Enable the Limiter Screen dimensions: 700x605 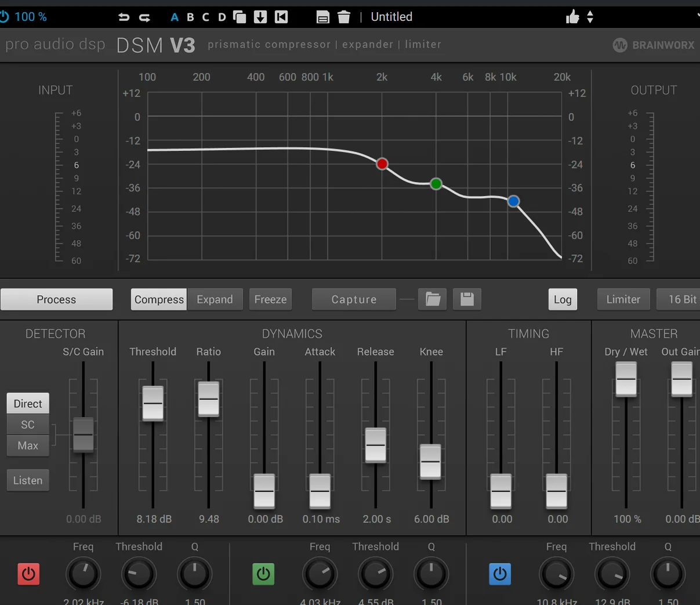tap(623, 299)
